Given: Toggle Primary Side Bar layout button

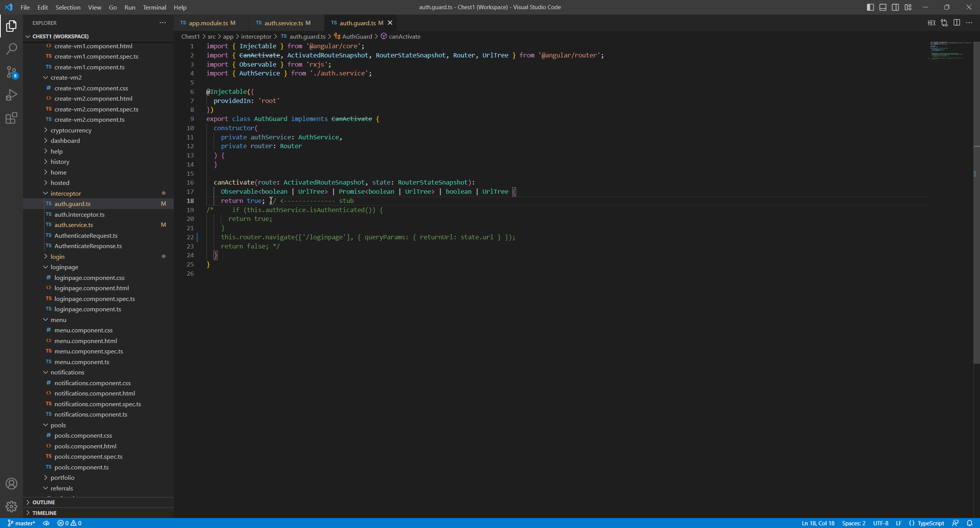Looking at the screenshot, I should [x=870, y=7].
